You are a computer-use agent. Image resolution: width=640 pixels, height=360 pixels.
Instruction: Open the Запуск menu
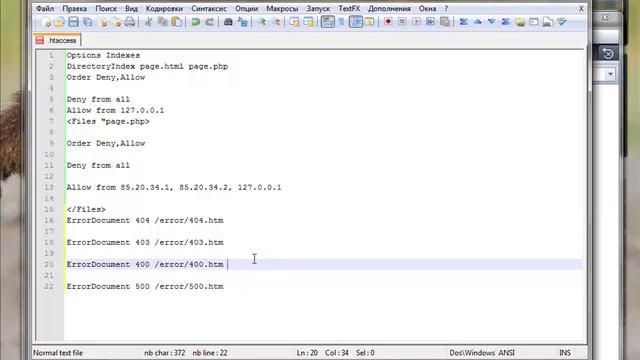click(318, 8)
